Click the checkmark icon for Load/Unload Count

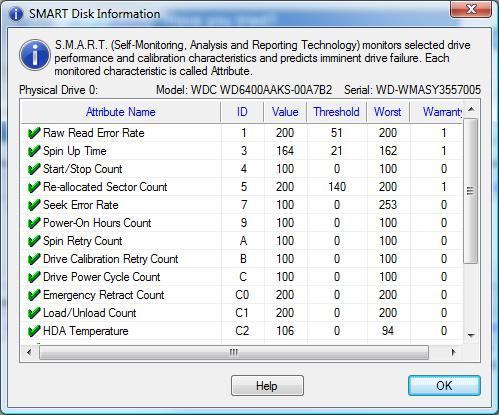point(34,313)
